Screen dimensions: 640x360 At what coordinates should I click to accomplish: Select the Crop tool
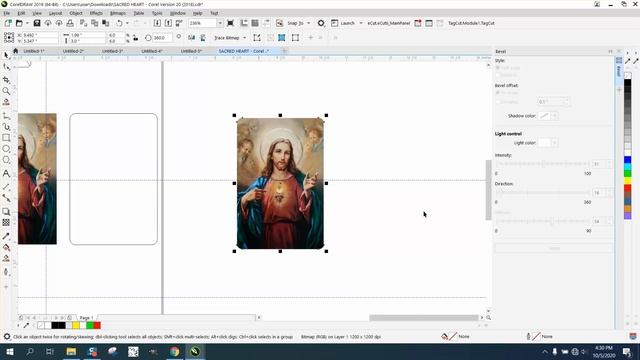coord(6,80)
